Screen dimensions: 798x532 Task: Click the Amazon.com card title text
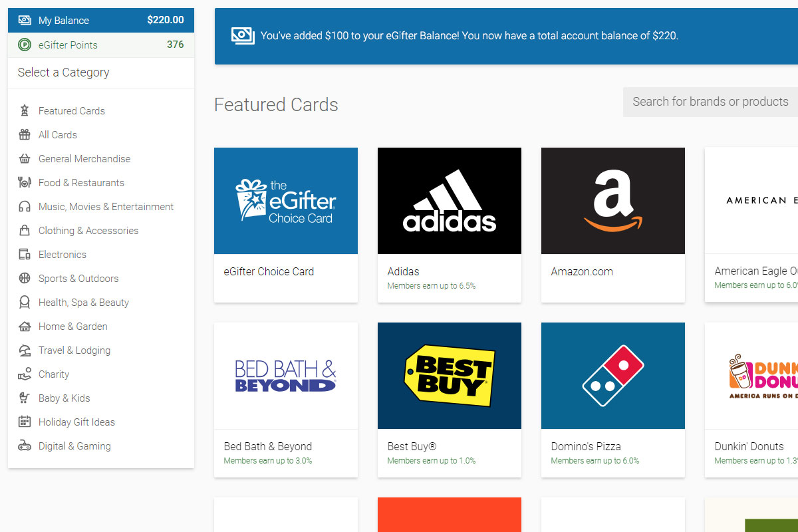click(582, 271)
